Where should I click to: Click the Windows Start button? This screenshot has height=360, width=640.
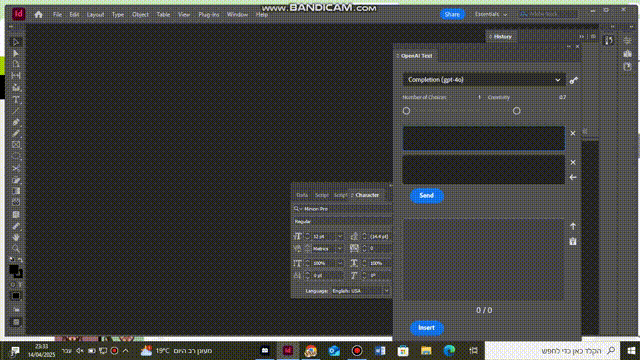click(x=631, y=351)
